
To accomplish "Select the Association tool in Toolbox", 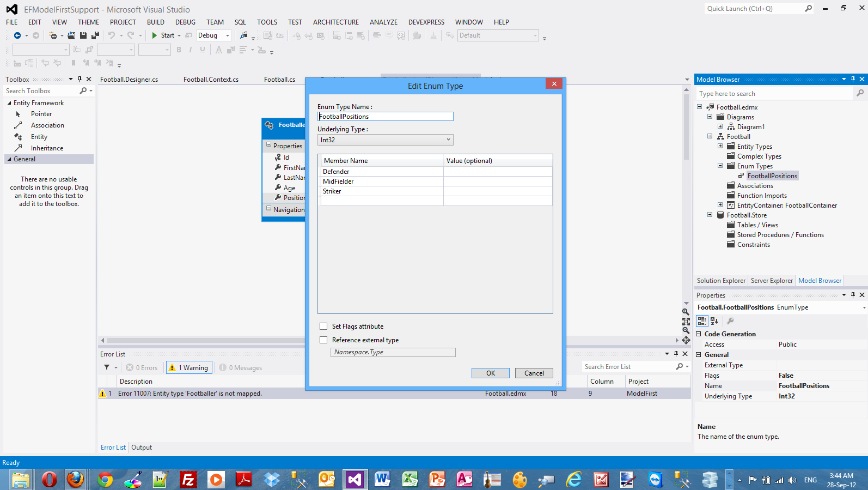I will pos(47,125).
